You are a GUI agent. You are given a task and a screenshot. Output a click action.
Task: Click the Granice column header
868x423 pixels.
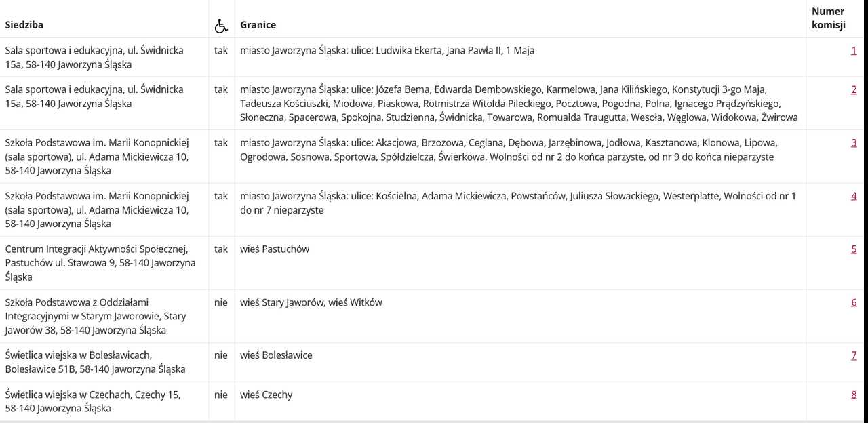pos(258,25)
